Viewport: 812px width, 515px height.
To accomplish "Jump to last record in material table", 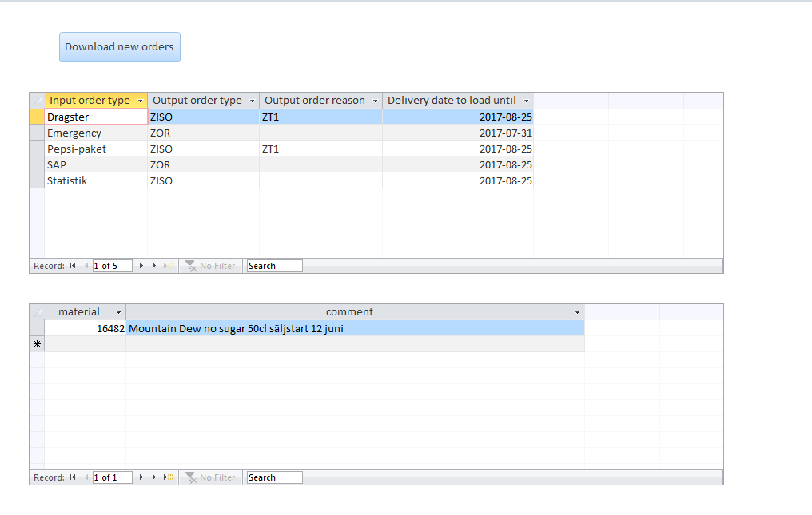I will click(x=154, y=477).
